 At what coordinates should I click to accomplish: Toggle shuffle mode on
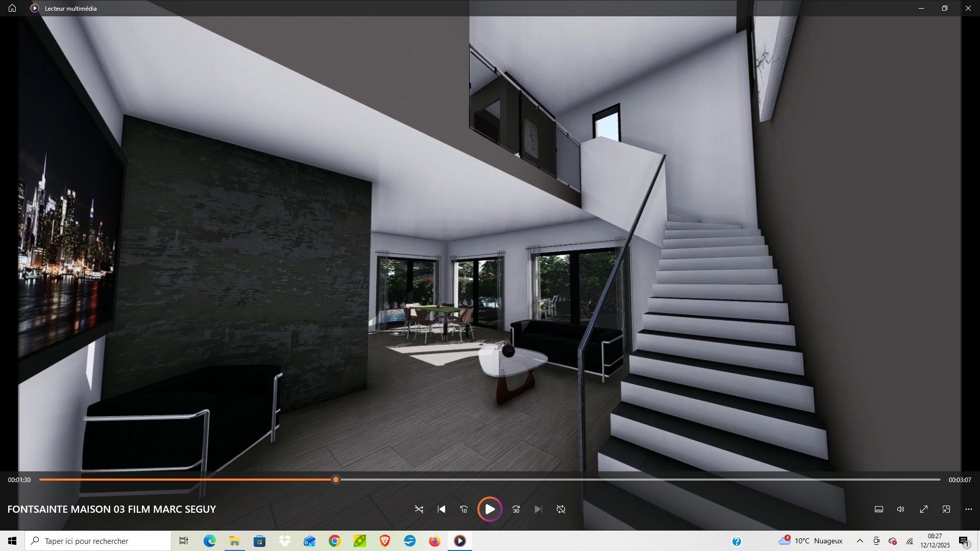pos(419,509)
